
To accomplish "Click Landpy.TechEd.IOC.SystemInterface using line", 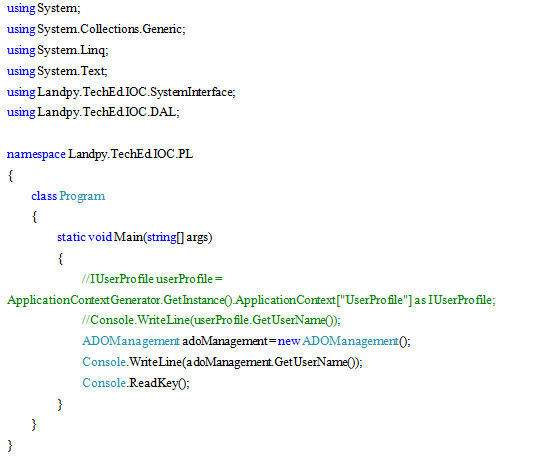I will point(121,92).
